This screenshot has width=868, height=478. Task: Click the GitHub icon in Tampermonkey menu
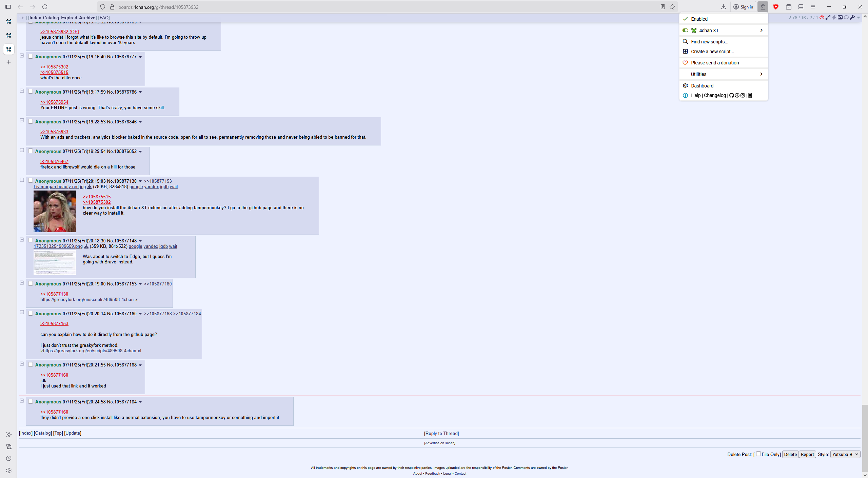(x=732, y=95)
